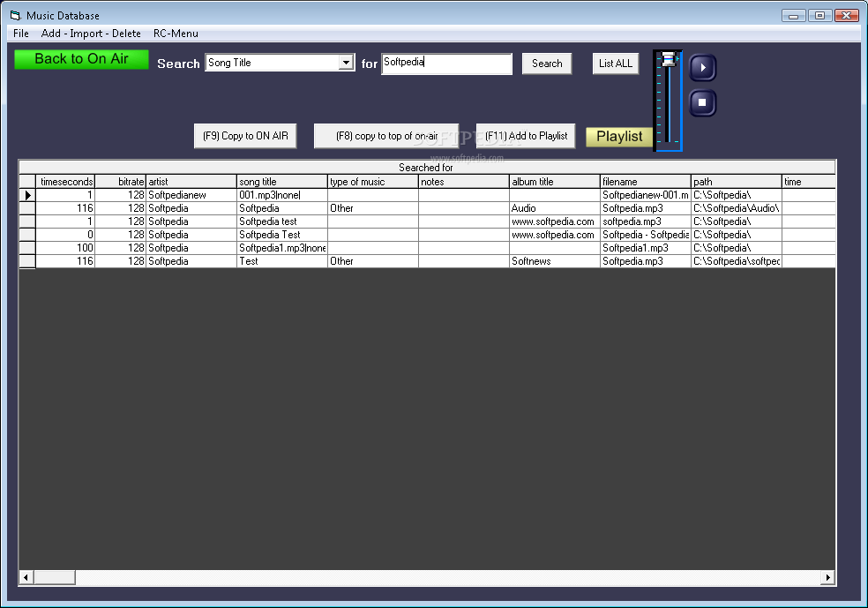This screenshot has width=868, height=608.
Task: Select the Softpedia test song title cell
Action: click(x=282, y=221)
